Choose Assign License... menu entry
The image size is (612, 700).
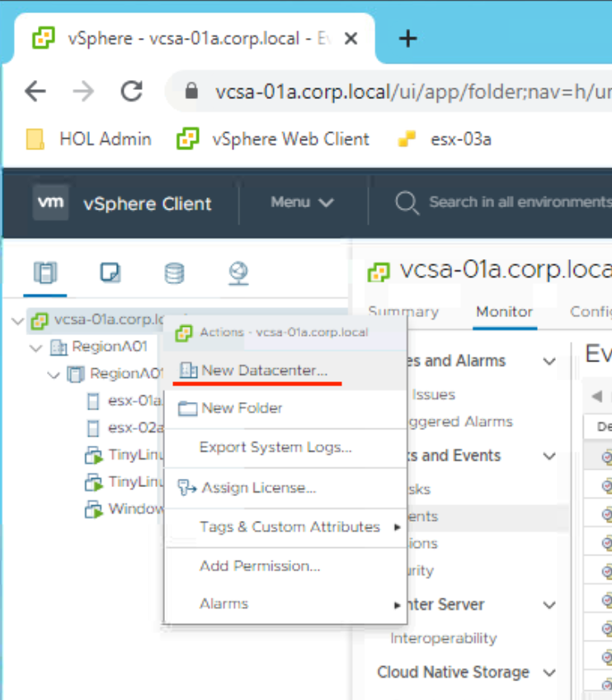tap(285, 488)
